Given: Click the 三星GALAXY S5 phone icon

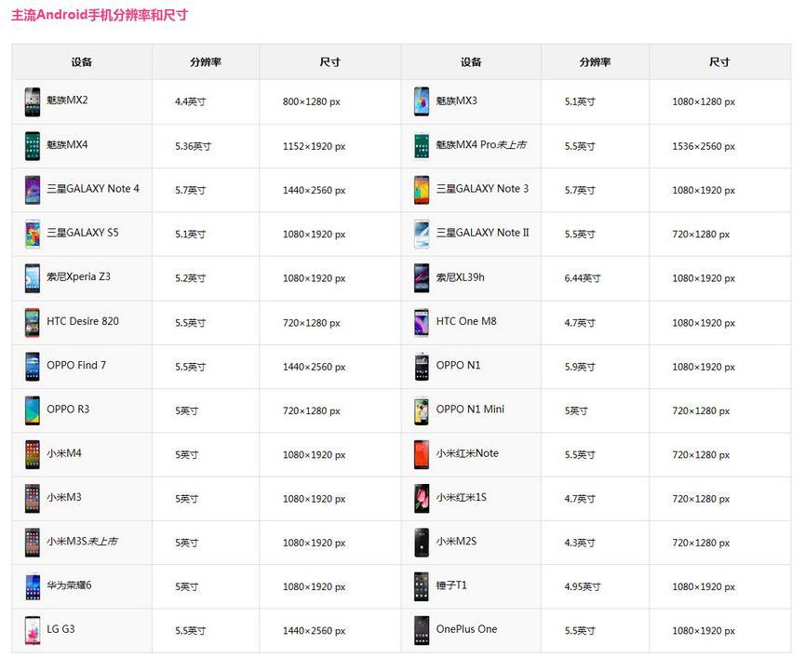Looking at the screenshot, I should coord(33,234).
